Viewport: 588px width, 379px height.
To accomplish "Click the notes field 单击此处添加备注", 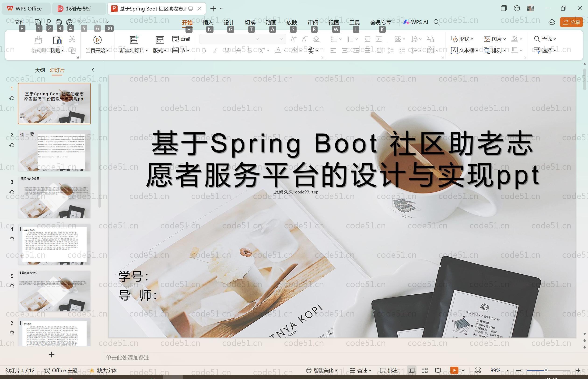I will (128, 358).
